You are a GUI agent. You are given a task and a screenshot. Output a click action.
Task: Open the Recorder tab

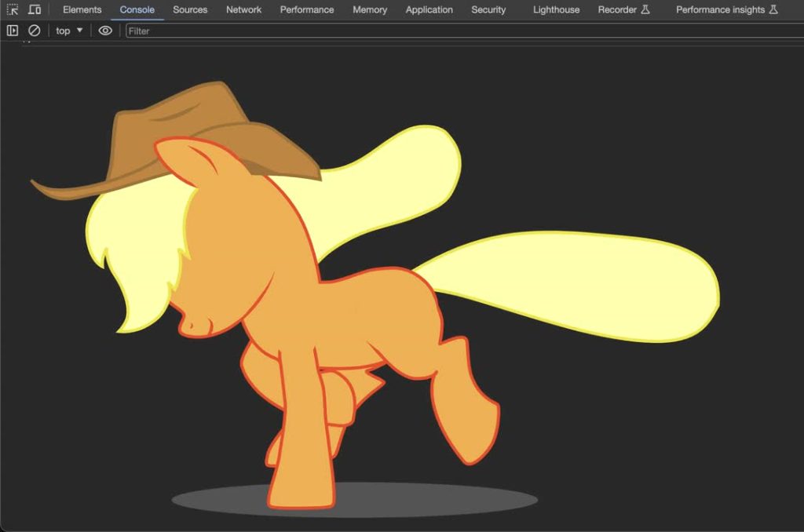tap(623, 9)
